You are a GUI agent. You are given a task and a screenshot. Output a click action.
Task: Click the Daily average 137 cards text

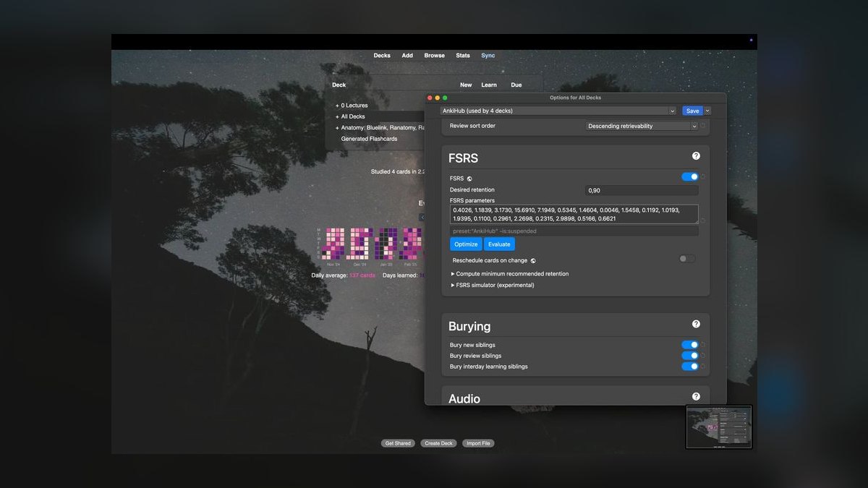click(344, 275)
